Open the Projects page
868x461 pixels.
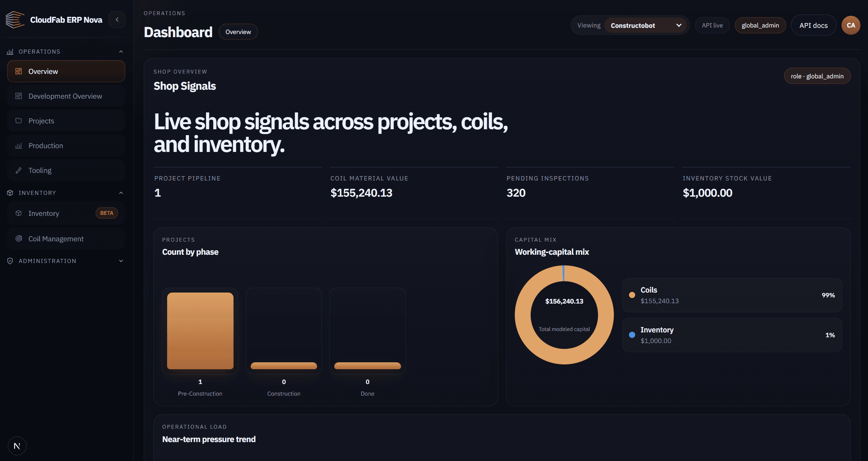coord(66,121)
